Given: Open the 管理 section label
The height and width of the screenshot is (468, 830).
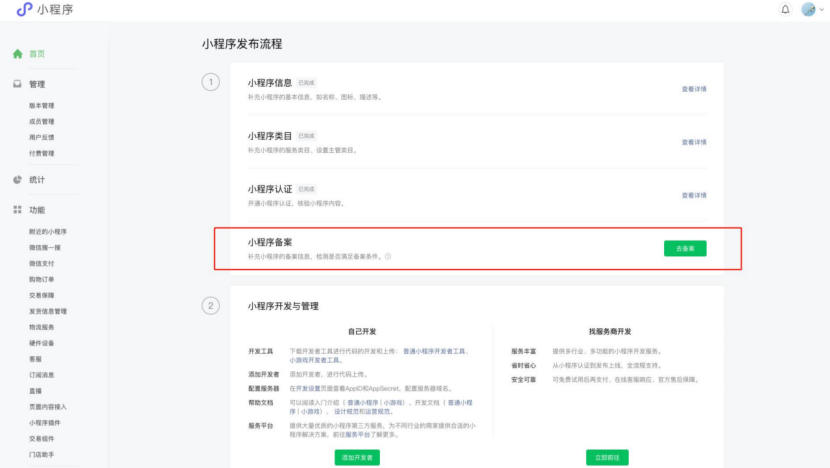Looking at the screenshot, I should [37, 84].
